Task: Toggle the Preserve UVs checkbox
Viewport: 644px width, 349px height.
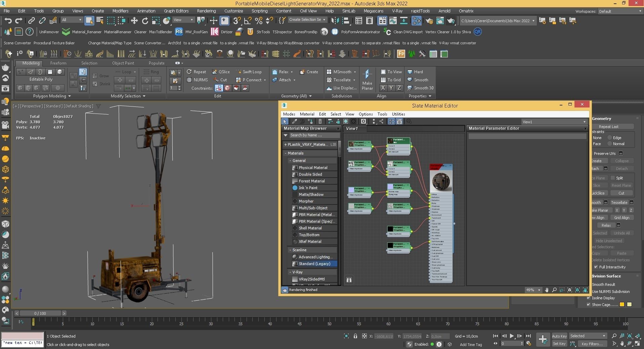Action: point(621,153)
